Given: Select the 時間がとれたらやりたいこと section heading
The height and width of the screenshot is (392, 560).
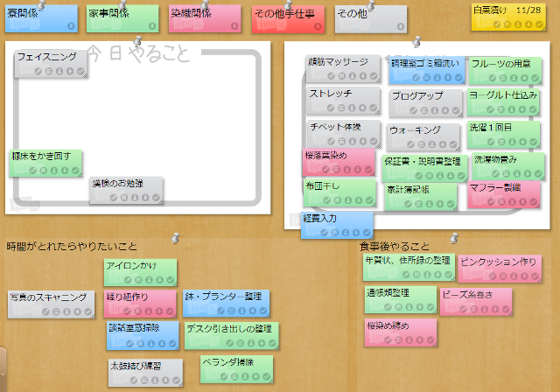Looking at the screenshot, I should (72, 247).
